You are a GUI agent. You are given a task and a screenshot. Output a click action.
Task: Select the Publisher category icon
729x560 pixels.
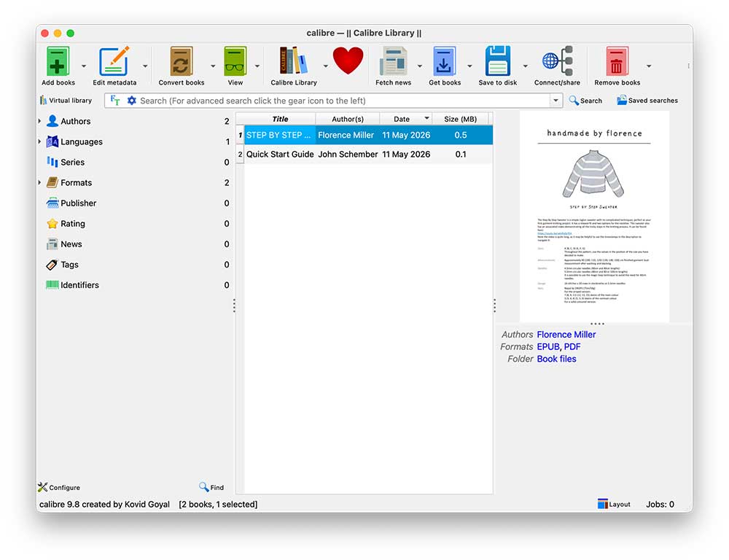(x=52, y=203)
